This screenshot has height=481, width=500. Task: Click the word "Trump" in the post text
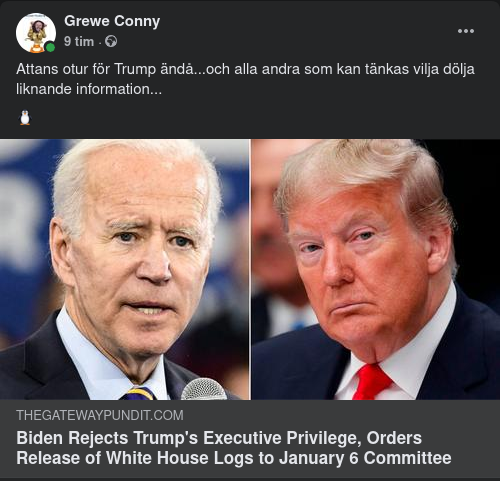click(x=135, y=69)
